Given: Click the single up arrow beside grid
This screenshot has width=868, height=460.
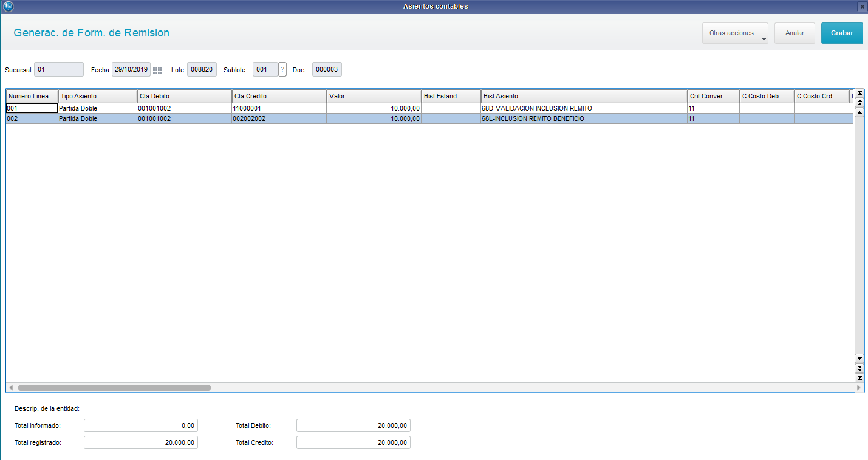Looking at the screenshot, I should (x=859, y=113).
